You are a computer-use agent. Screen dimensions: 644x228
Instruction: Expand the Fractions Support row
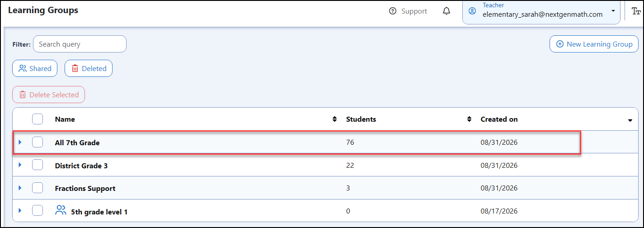(x=20, y=188)
